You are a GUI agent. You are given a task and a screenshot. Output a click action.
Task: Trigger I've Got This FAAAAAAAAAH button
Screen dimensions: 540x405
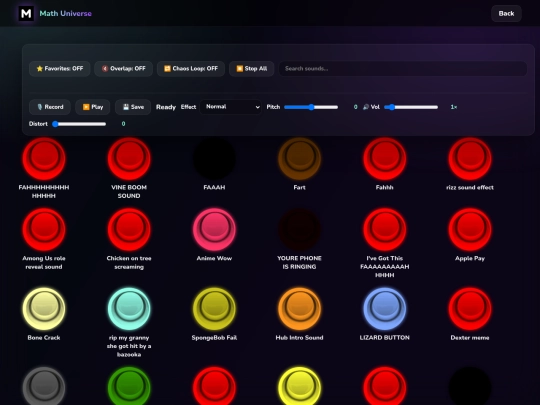click(385, 229)
